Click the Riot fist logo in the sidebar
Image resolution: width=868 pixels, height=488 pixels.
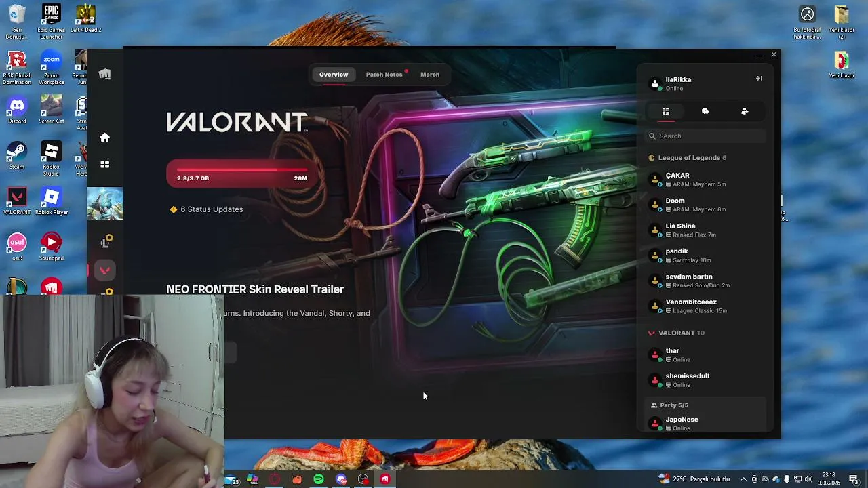pos(104,74)
